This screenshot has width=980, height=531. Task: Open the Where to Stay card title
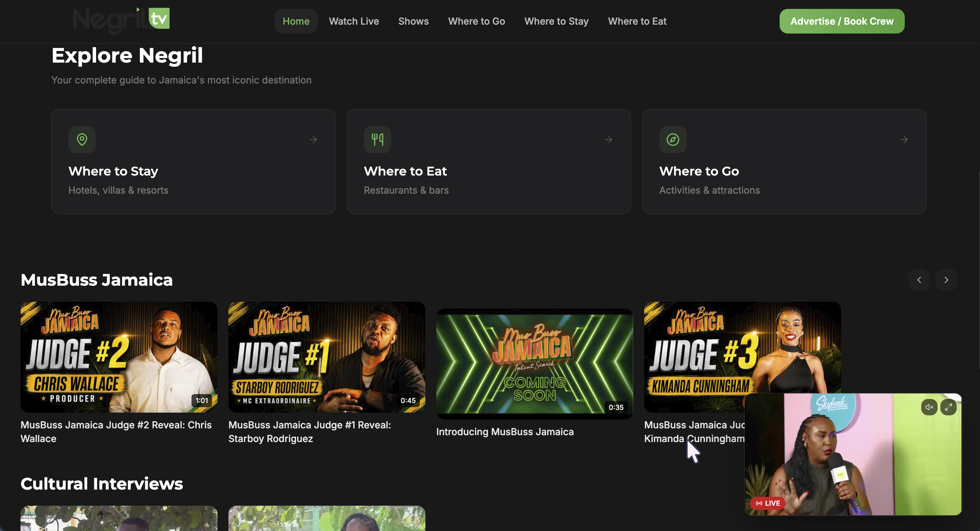[x=114, y=171]
